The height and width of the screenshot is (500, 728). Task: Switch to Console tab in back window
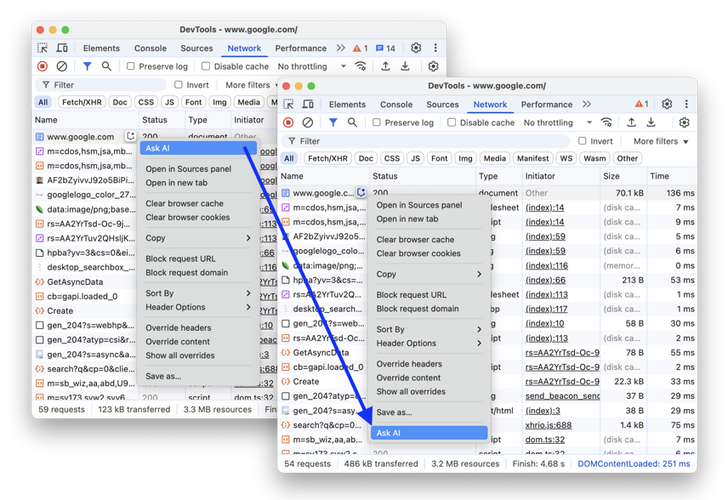tap(150, 48)
